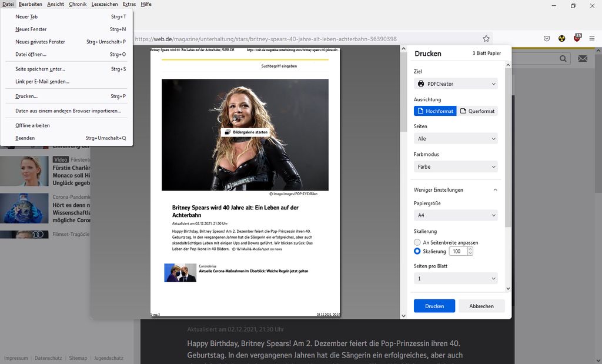Open the red shield extension with badge 35
Screen dimensions: 602x364
pos(577,39)
